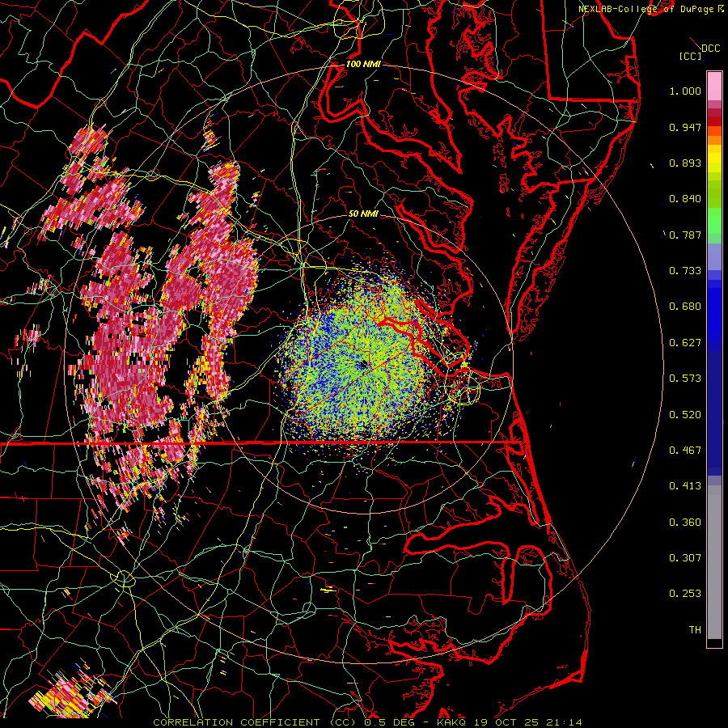
Task: Click the 0.5 DEG elevation text
Action: pos(389,722)
